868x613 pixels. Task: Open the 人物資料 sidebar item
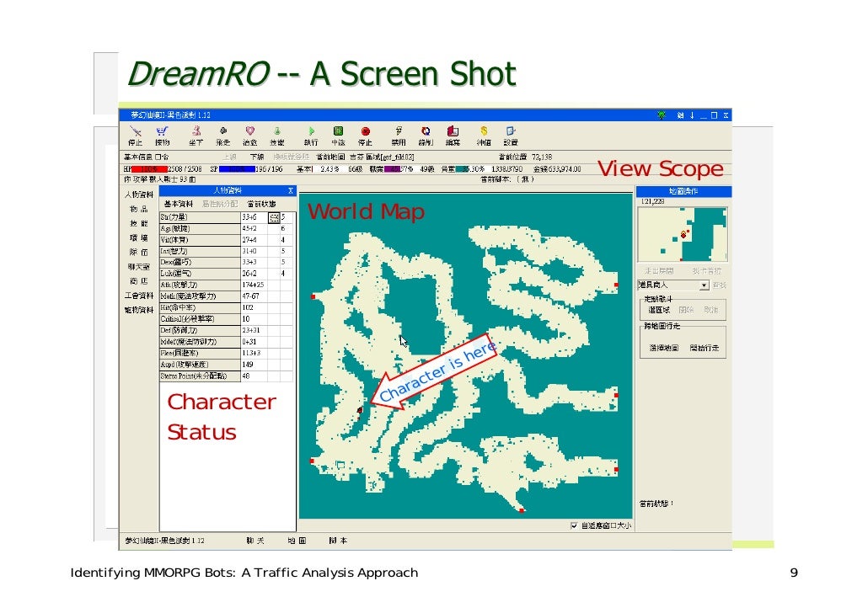tap(139, 195)
